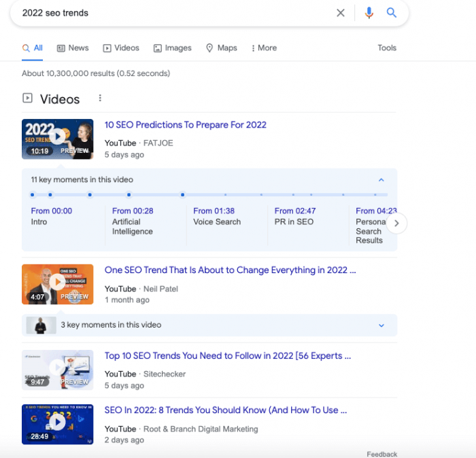Open One SEO Trend That Is About to Change link
Viewport: 476px width, 458px height.
tap(230, 270)
